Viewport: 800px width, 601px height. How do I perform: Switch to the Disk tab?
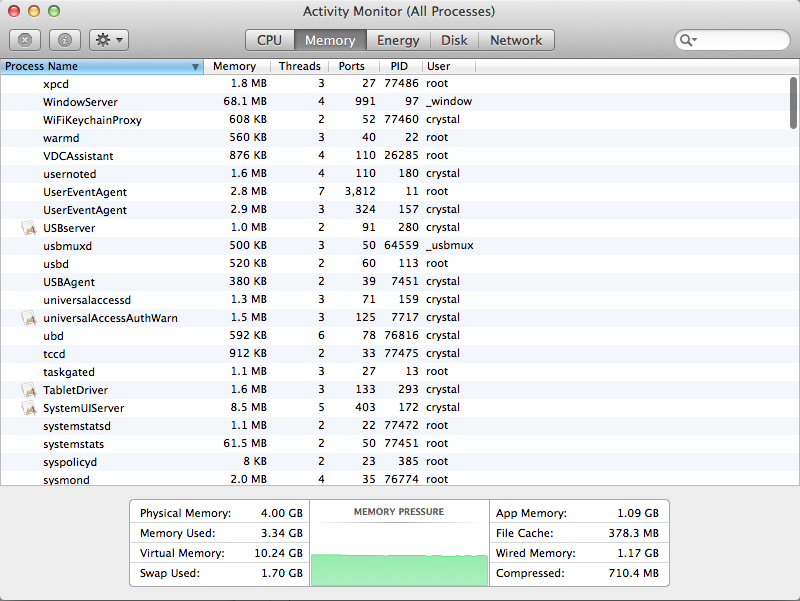(454, 40)
